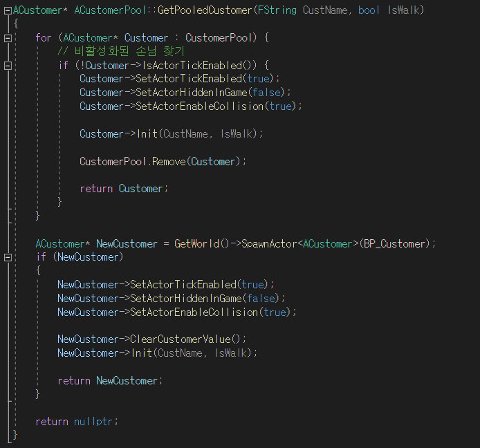The height and width of the screenshot is (448, 480).
Task: Click NewCustomer->Init(CustName, IsWalk) line
Action: point(157,353)
